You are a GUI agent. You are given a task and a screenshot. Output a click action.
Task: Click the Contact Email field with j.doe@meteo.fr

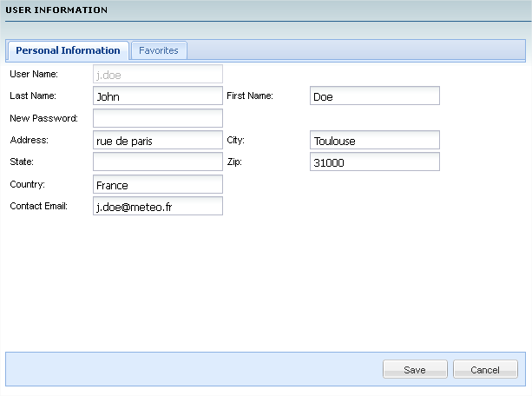coord(158,206)
